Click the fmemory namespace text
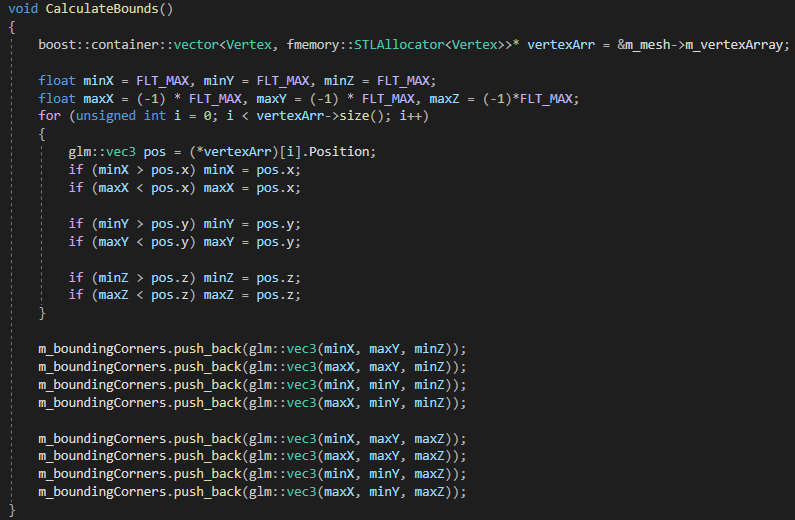 (x=313, y=45)
